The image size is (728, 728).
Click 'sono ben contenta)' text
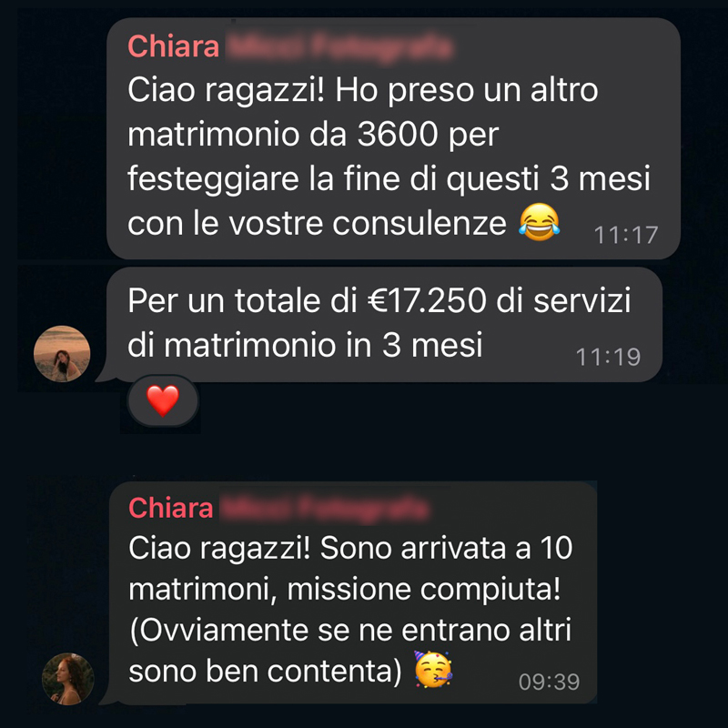(x=265, y=672)
